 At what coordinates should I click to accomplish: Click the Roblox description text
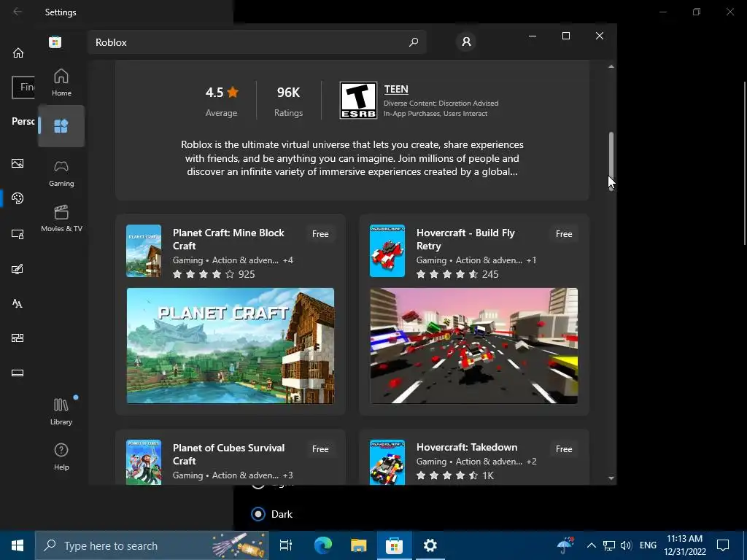click(x=352, y=158)
